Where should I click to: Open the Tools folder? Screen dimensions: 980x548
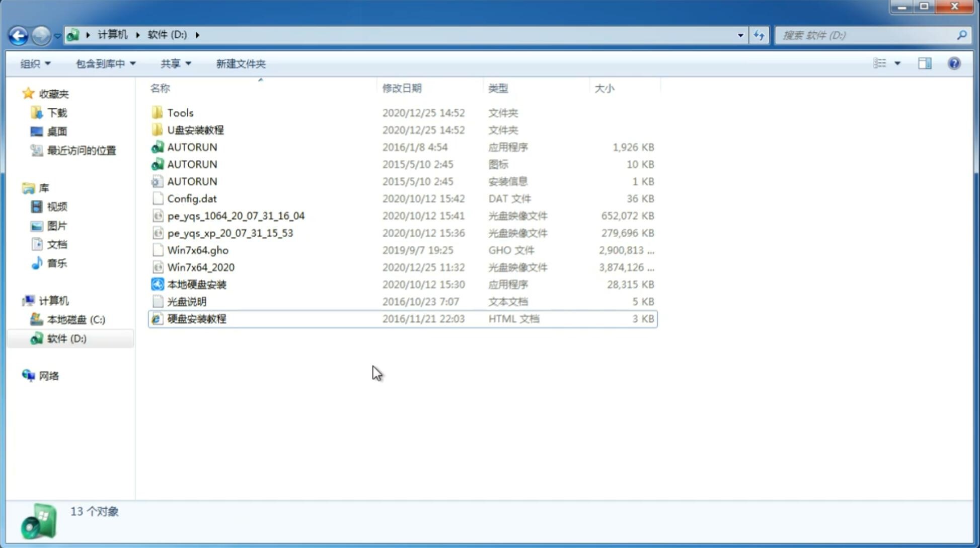click(x=179, y=112)
